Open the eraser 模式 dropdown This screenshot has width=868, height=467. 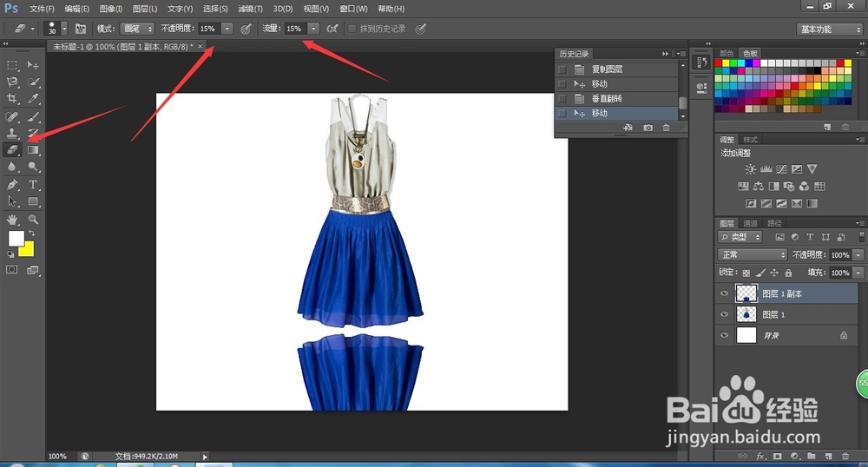[137, 29]
